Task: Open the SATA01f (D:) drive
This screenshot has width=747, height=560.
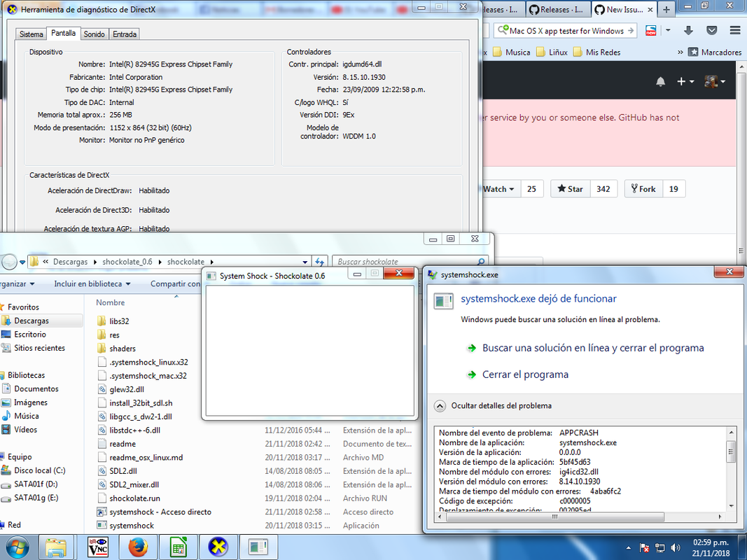Action: tap(36, 484)
